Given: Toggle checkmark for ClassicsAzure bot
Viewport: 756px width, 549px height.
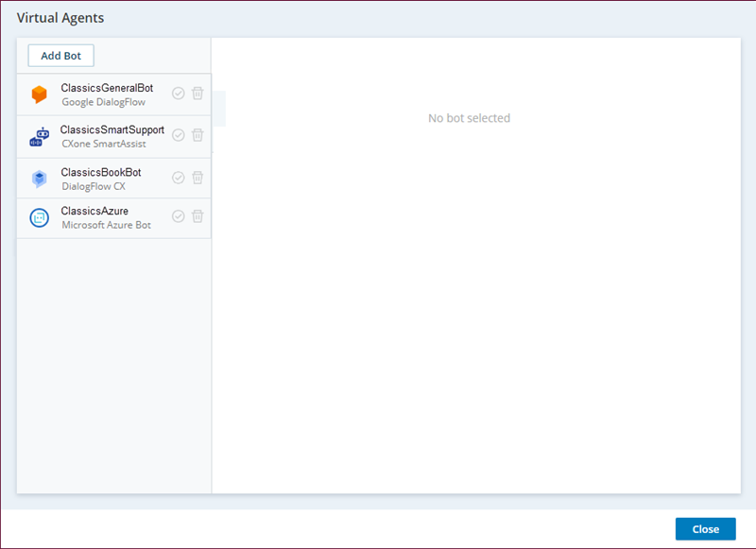Looking at the screenshot, I should click(179, 216).
